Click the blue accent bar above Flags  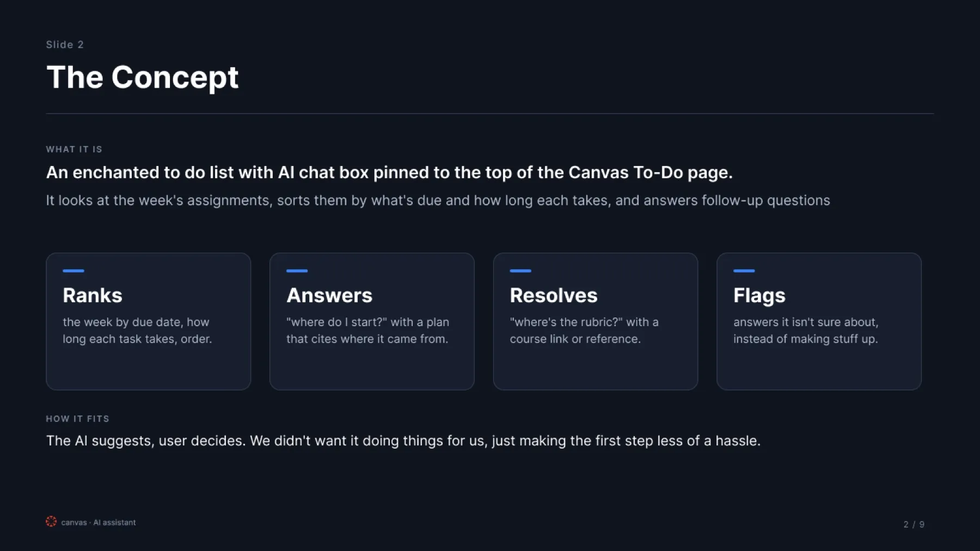coord(744,271)
